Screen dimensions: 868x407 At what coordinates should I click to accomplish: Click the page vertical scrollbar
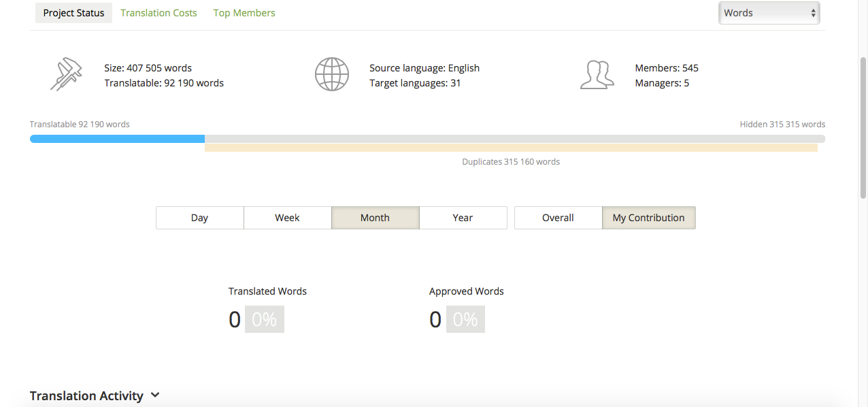pyautogui.click(x=863, y=126)
